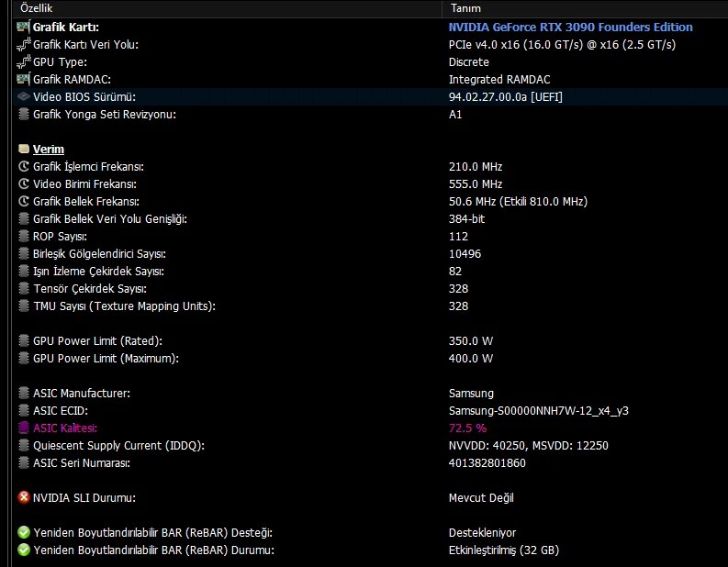This screenshot has width=728, height=567.
Task: Select the Tensör Çekirdek Sayısı label
Action: (x=90, y=289)
